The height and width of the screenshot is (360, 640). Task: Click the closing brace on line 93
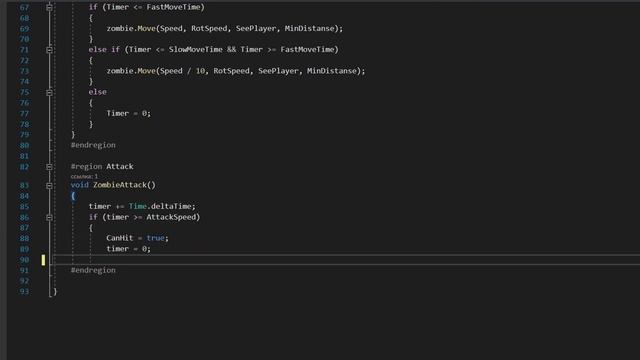(55, 291)
